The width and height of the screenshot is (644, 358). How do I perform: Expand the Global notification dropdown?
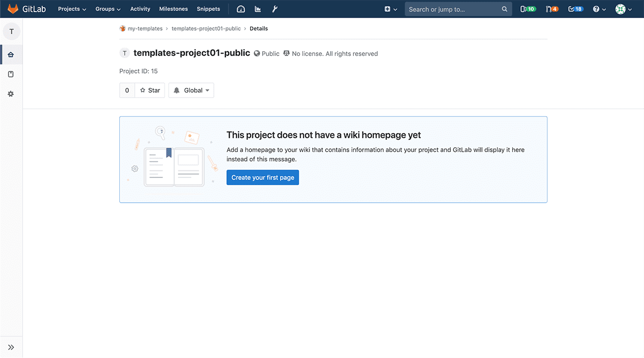[191, 90]
